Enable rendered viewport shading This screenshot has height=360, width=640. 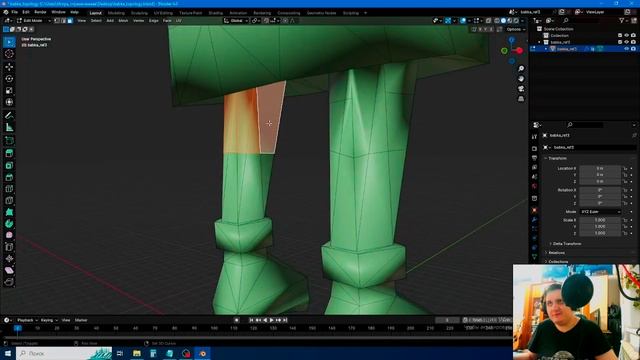[x=516, y=20]
